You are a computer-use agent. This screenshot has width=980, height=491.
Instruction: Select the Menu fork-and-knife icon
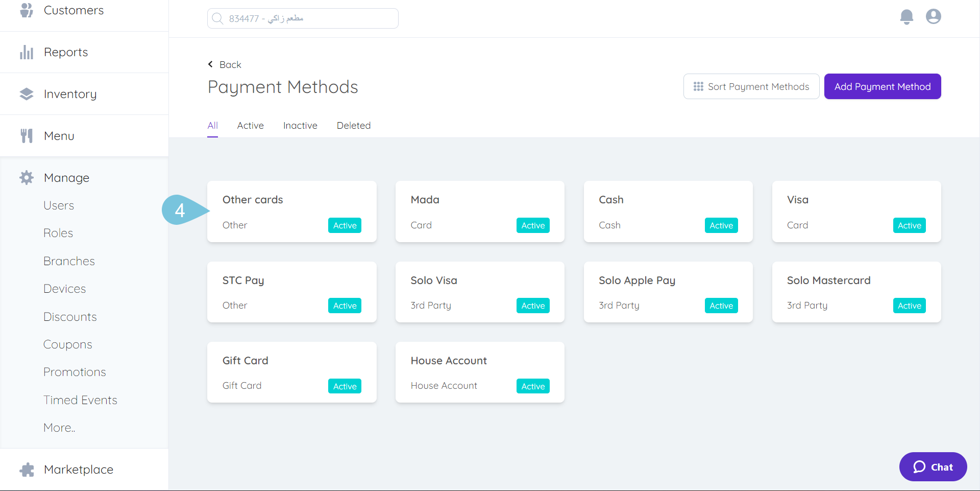pyautogui.click(x=26, y=135)
